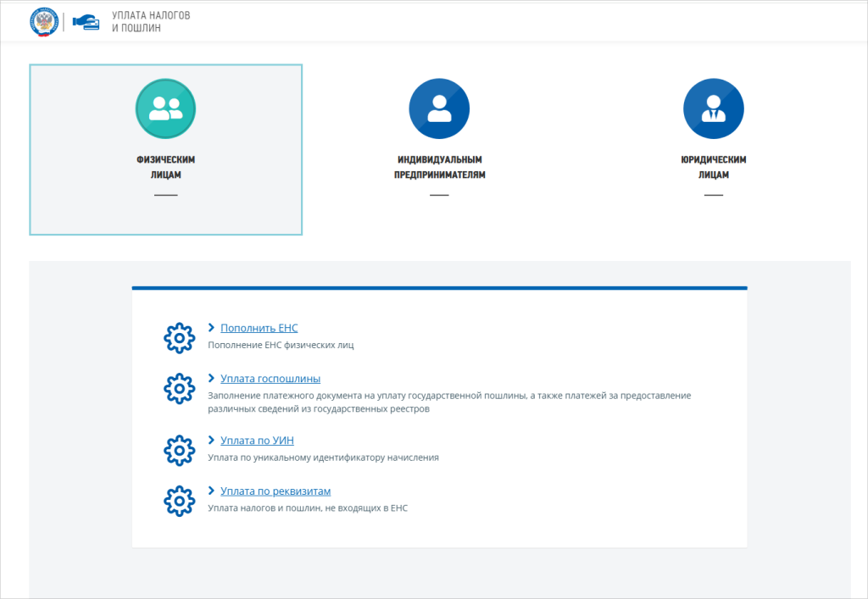
Task: Click the gear icon beside Уплата госпошлины
Action: [178, 388]
